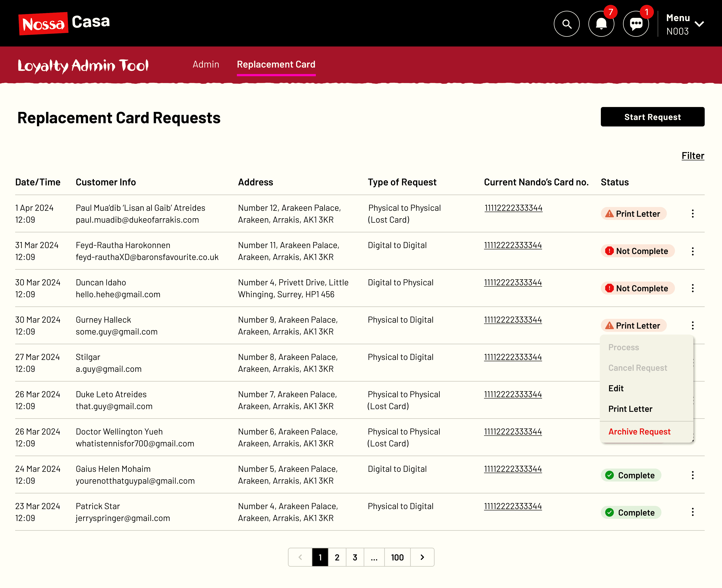Choose Print Letter in the context menu
The image size is (722, 588).
(x=630, y=409)
